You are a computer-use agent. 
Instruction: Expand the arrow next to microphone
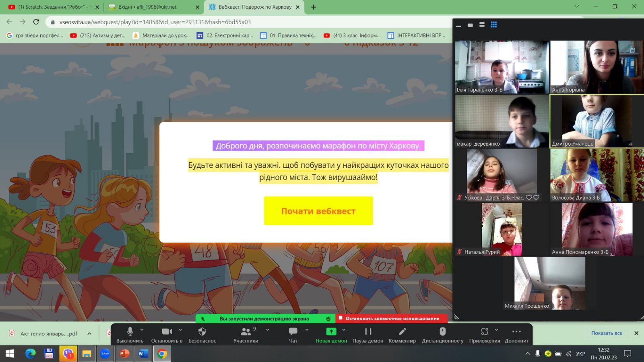pos(142,330)
